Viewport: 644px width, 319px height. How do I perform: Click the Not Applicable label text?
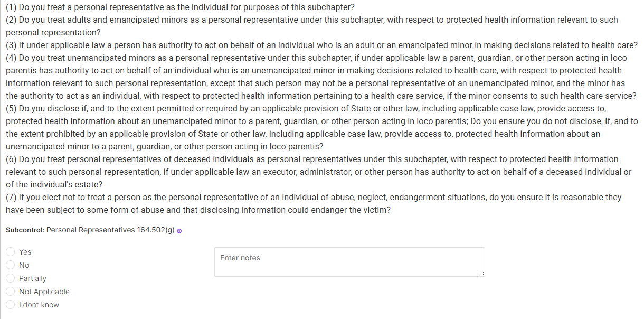[44, 292]
